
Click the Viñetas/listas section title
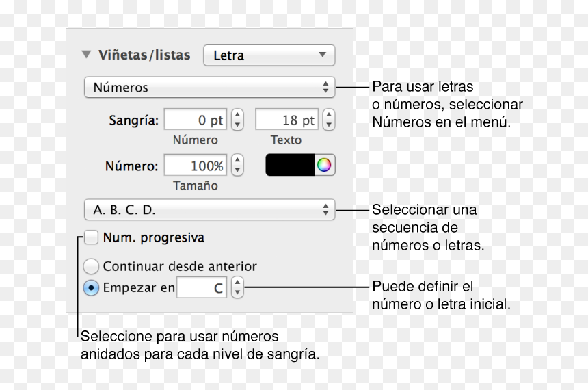(144, 55)
